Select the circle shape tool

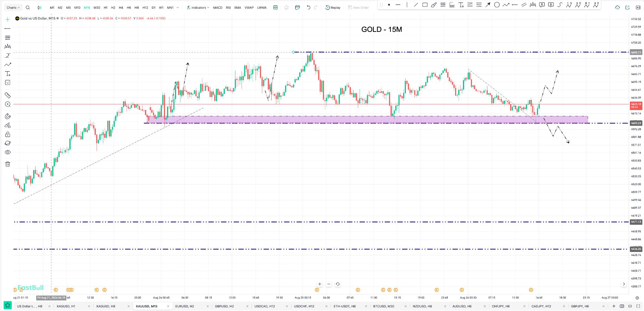coord(497,5)
